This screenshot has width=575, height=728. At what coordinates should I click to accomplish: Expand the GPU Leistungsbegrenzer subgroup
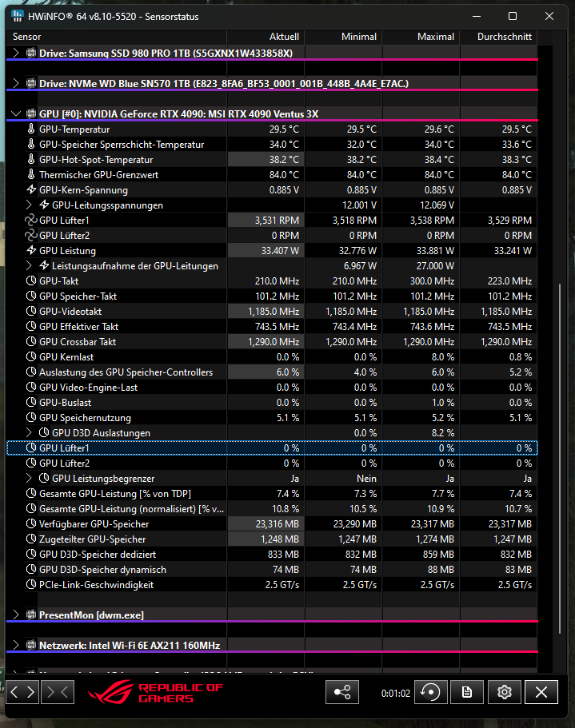(x=29, y=478)
